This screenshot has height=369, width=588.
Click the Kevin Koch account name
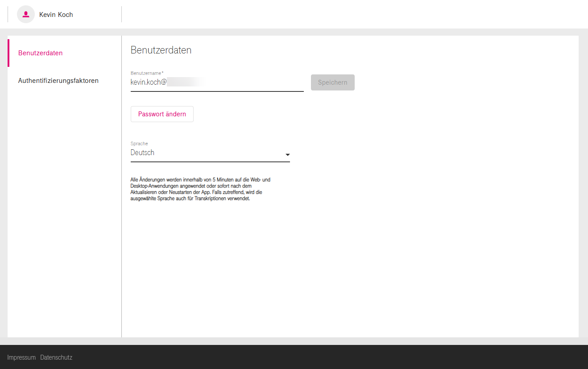click(56, 15)
